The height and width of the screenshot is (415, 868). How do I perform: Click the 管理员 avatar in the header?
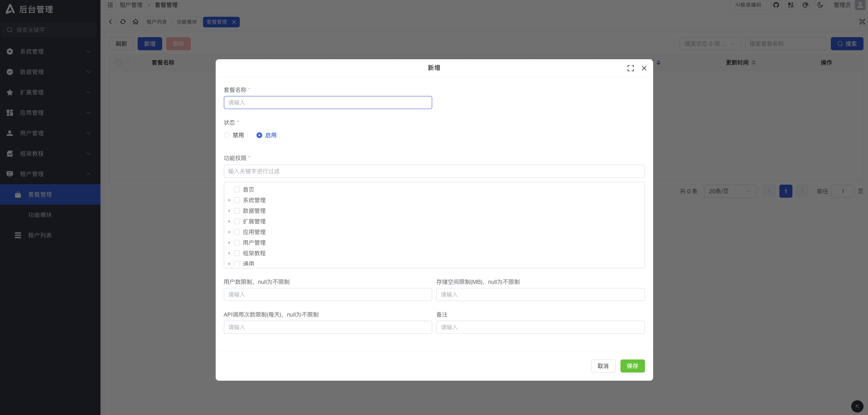pyautogui.click(x=859, y=5)
